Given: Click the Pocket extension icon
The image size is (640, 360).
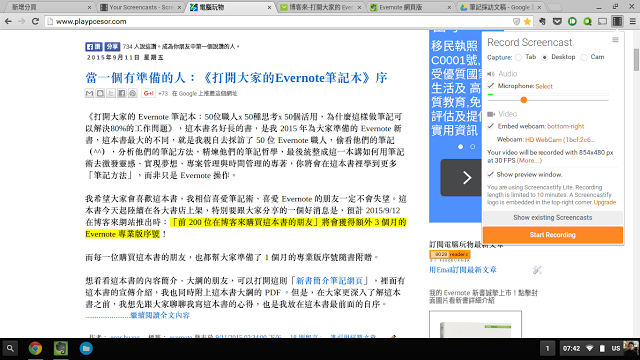Looking at the screenshot, I should click(557, 21).
